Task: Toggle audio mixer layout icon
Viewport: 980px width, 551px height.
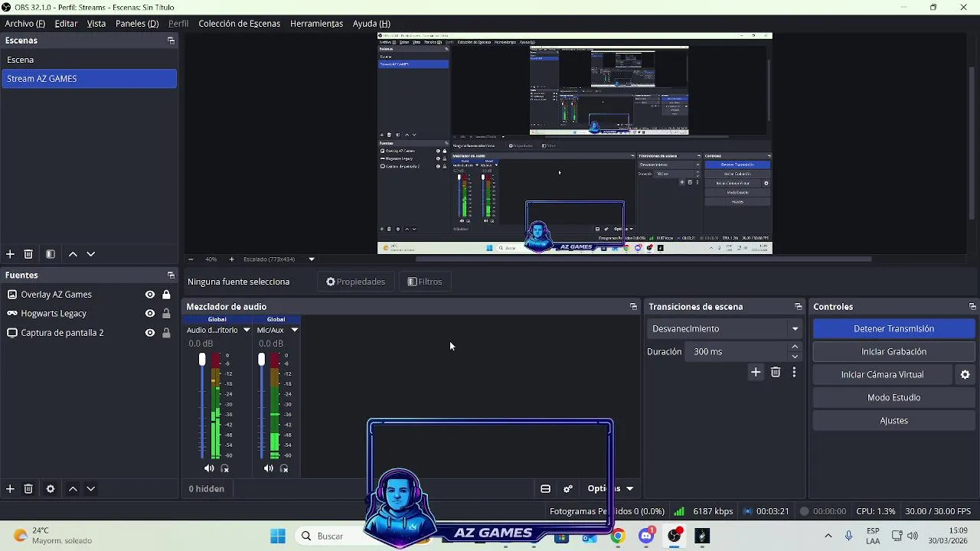Action: [546, 489]
